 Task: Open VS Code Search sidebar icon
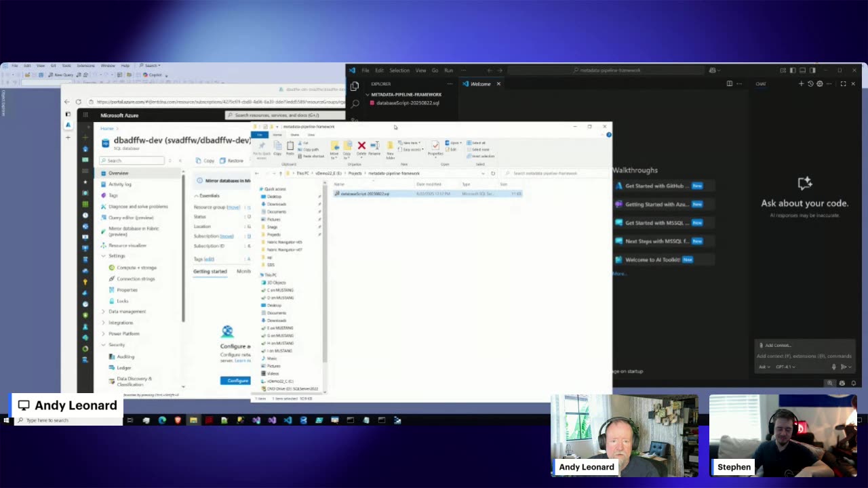[354, 104]
